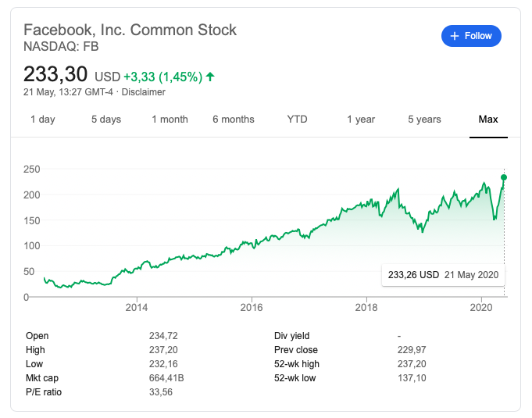The width and height of the screenshot is (532, 418).
Task: Open the Disclaimer link
Action: (144, 92)
